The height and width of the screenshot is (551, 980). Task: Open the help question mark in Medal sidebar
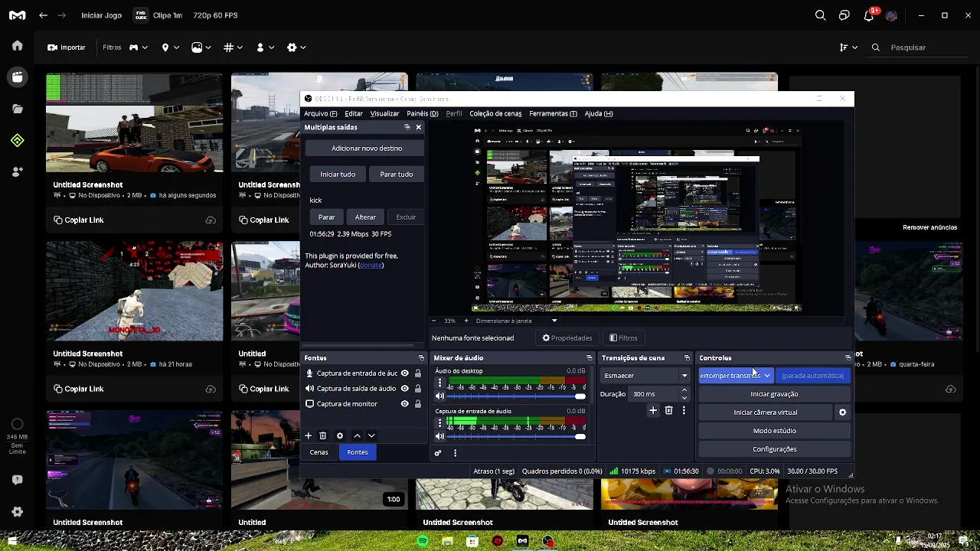tap(17, 480)
